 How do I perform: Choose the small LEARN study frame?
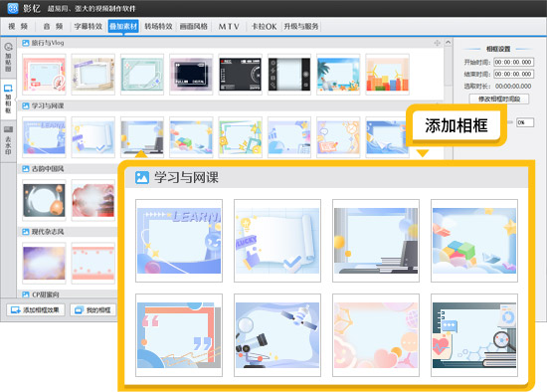44,137
